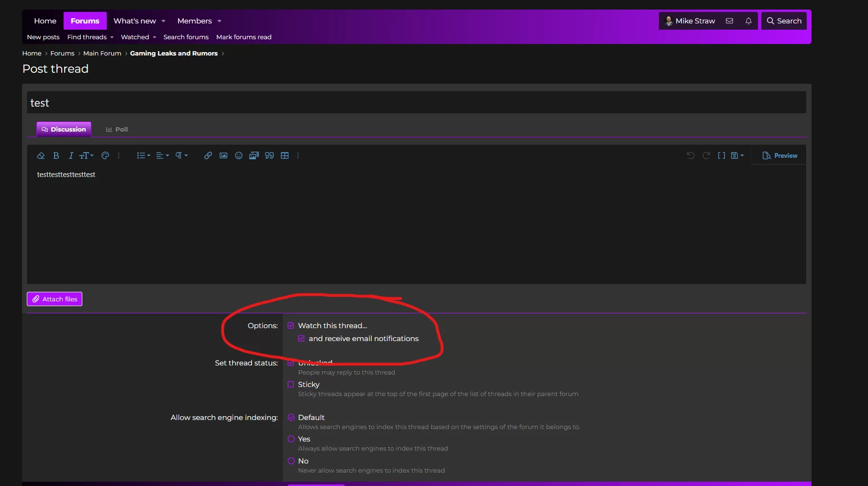Viewport: 868px width, 486px height.
Task: Disable receive email notifications checkbox
Action: (x=301, y=339)
